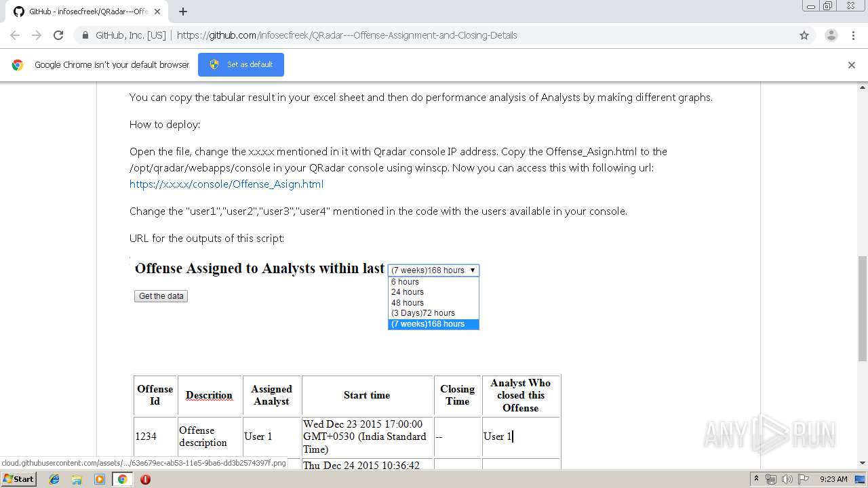Choose the (3 Days)72 hours option
This screenshot has width=868, height=488.
click(433, 313)
